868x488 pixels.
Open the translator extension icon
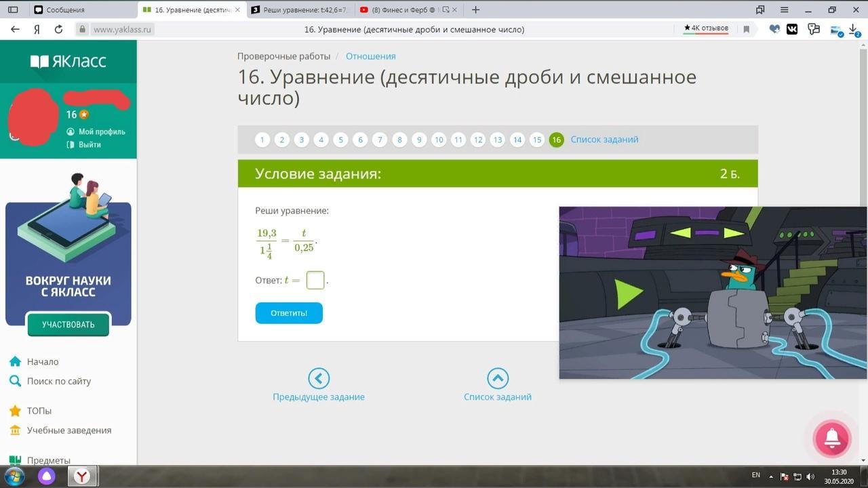point(814,29)
